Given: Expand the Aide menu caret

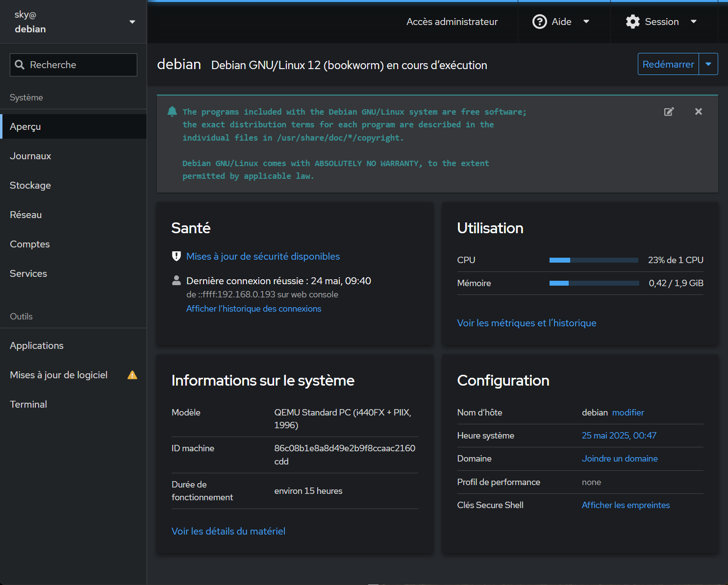Looking at the screenshot, I should tap(586, 22).
